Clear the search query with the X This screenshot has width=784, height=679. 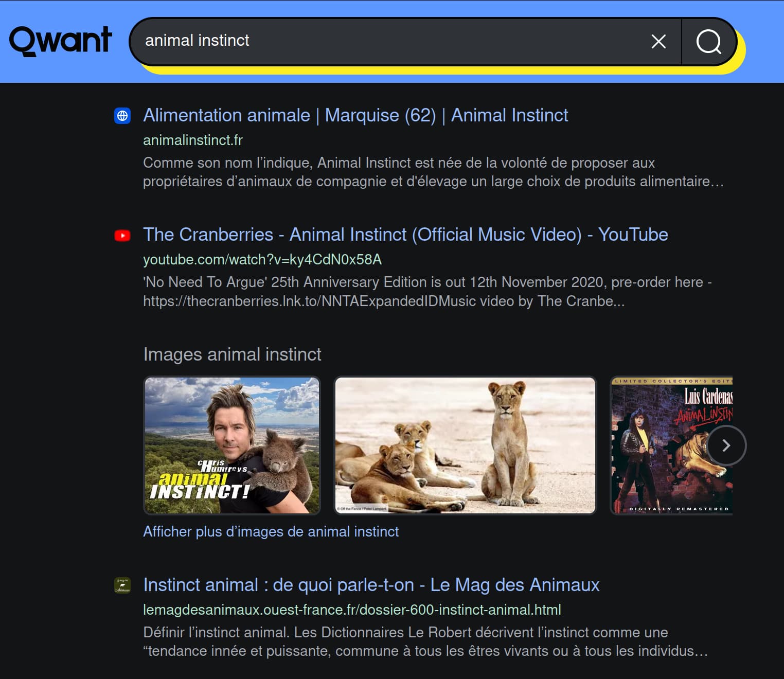coord(658,41)
